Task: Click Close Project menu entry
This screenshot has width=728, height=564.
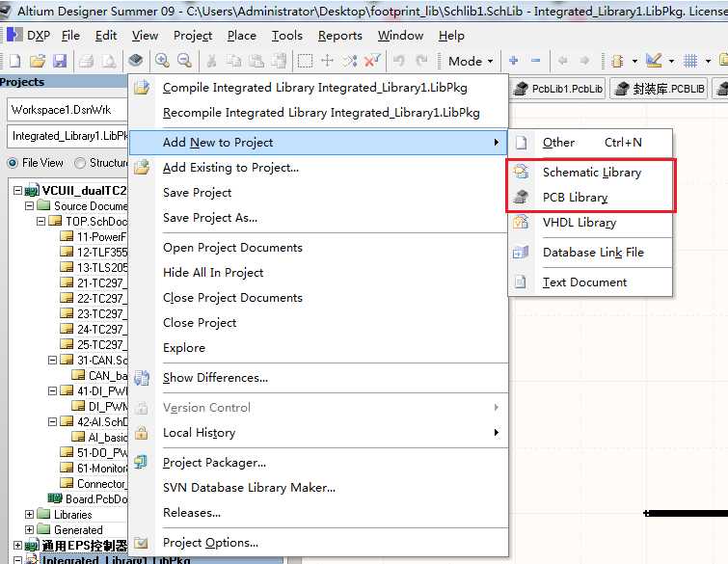Action: point(318,323)
